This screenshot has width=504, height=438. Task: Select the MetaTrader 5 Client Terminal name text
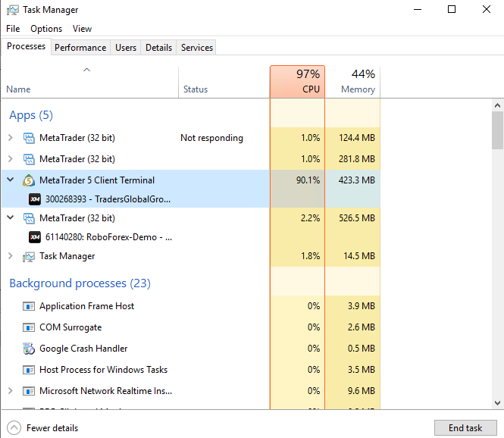tap(97, 180)
